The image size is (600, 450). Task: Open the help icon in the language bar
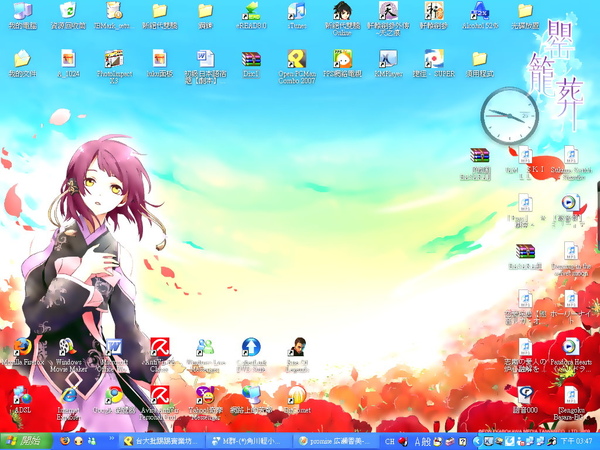[x=462, y=442]
